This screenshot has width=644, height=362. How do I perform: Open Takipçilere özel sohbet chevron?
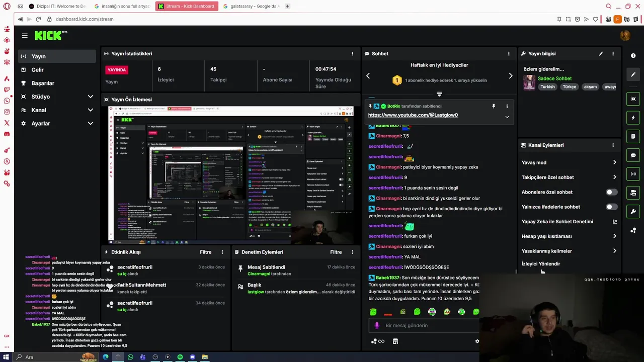[x=614, y=177]
